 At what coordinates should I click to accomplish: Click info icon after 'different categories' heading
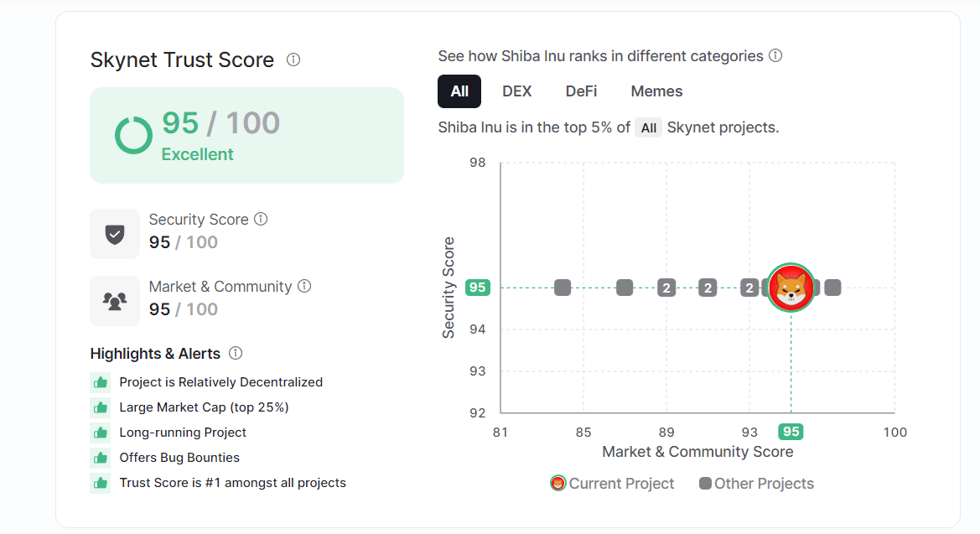click(x=775, y=55)
